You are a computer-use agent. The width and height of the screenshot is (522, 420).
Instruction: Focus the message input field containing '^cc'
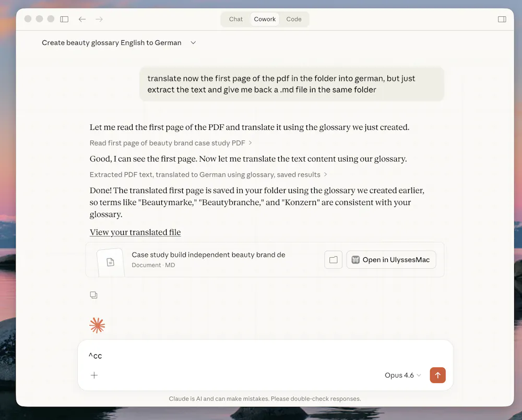[265, 356]
